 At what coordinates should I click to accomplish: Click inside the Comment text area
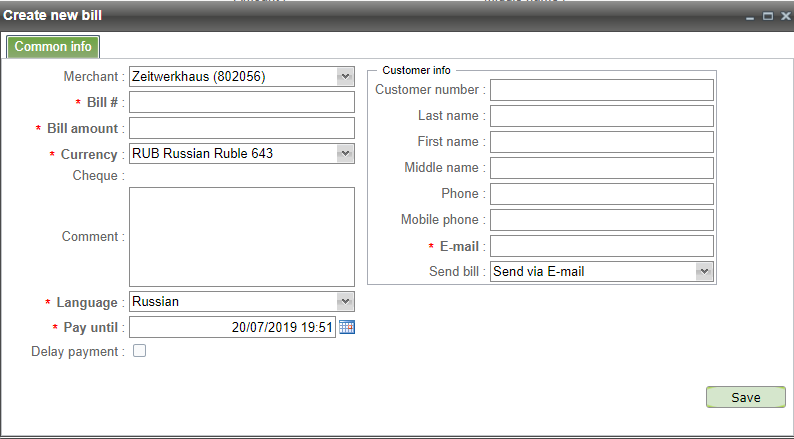point(242,237)
